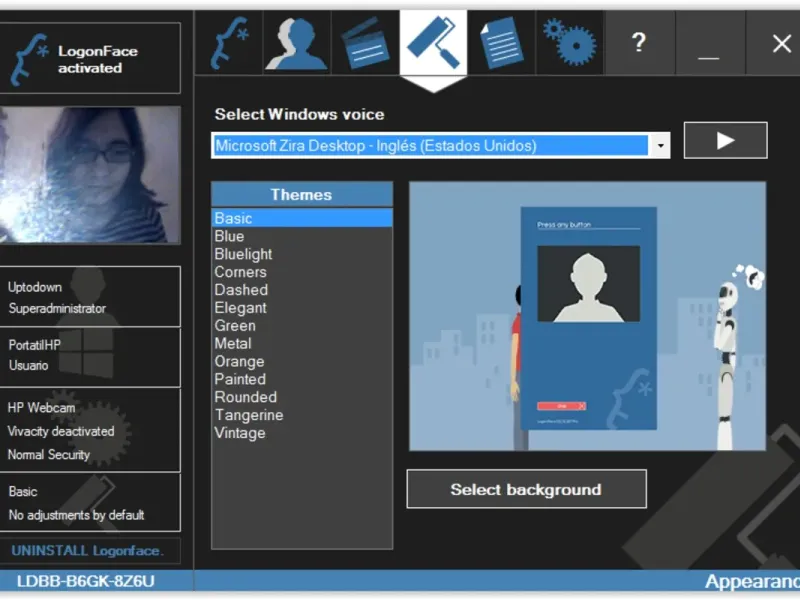Open the paint roller Appearance tab
Image resolution: width=800 pixels, height=600 pixels.
coord(433,44)
